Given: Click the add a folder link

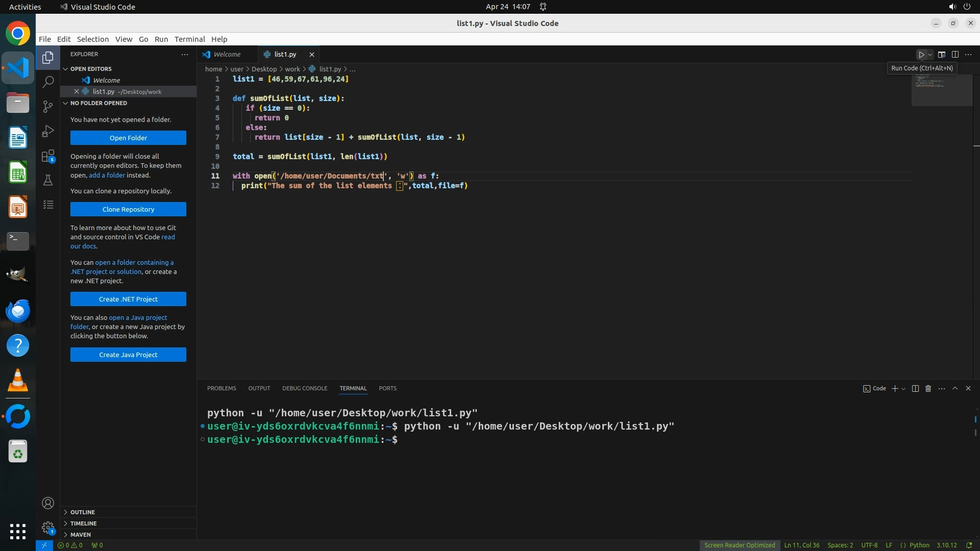Looking at the screenshot, I should (x=107, y=176).
